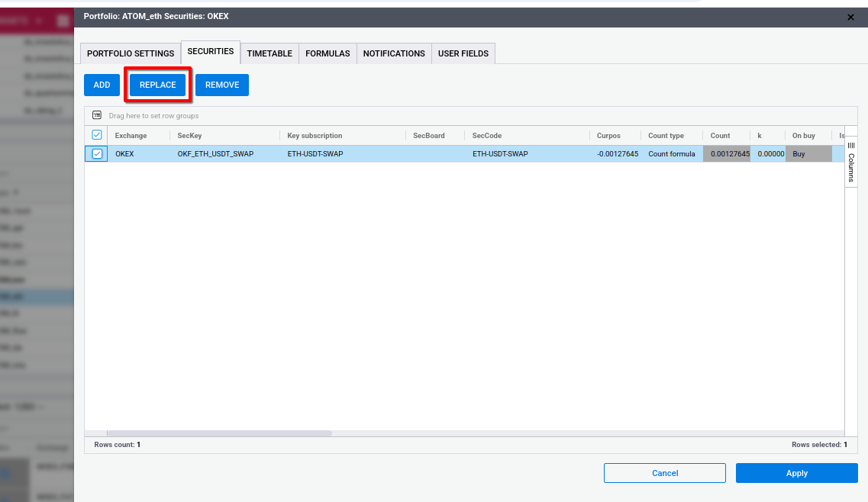This screenshot has height=502, width=868.
Task: Edit the 0.00127645 Count cell
Action: [728, 154]
